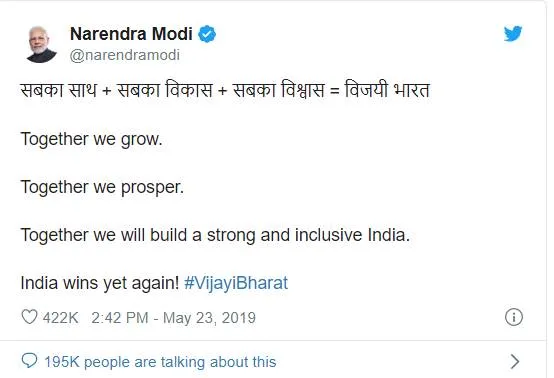Open the tweet info icon

click(x=513, y=317)
